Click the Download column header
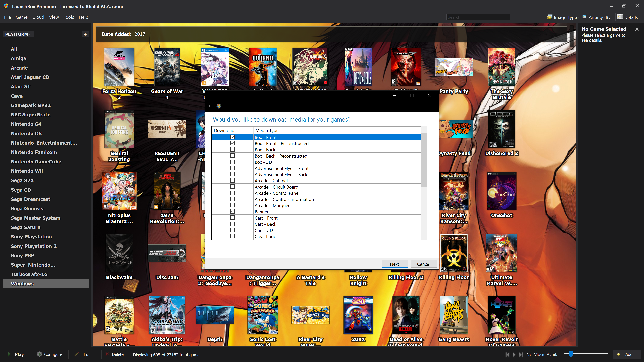This screenshot has height=362, width=644. coord(232,130)
